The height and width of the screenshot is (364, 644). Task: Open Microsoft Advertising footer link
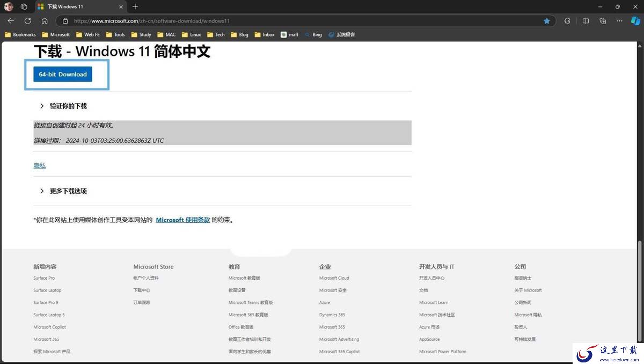point(339,339)
